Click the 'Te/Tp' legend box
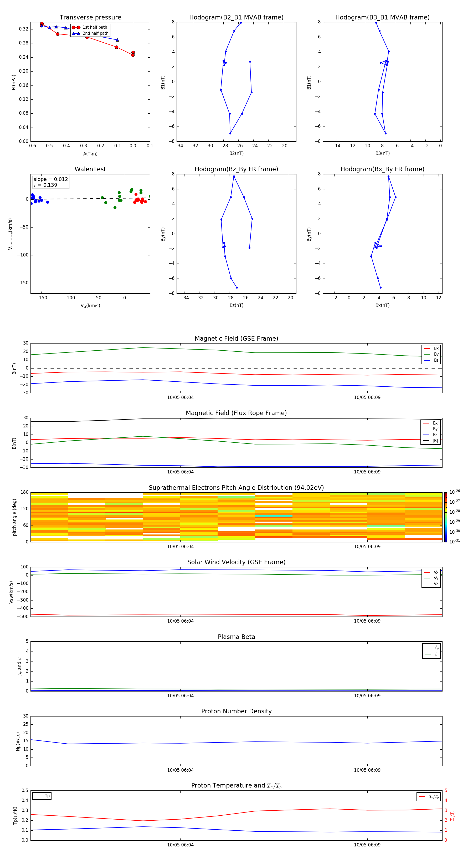Screen dimensions: 473x868 pos(429,796)
